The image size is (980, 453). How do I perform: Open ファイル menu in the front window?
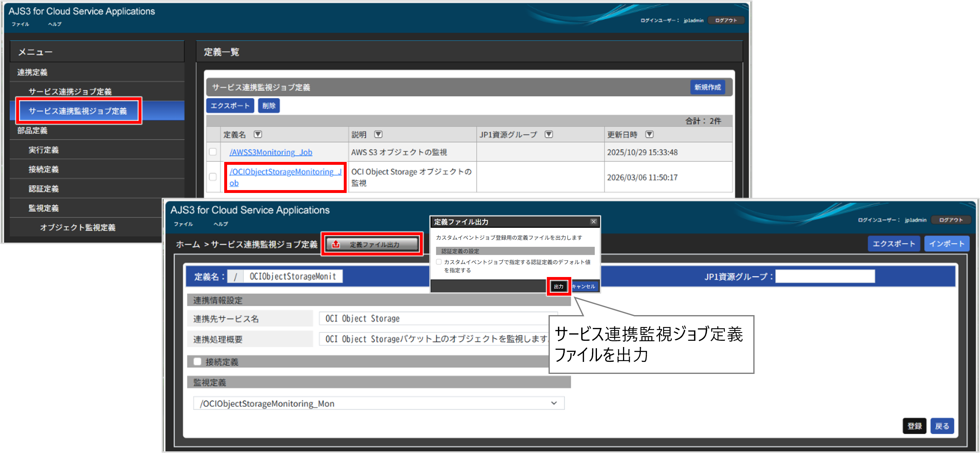pyautogui.click(x=183, y=224)
